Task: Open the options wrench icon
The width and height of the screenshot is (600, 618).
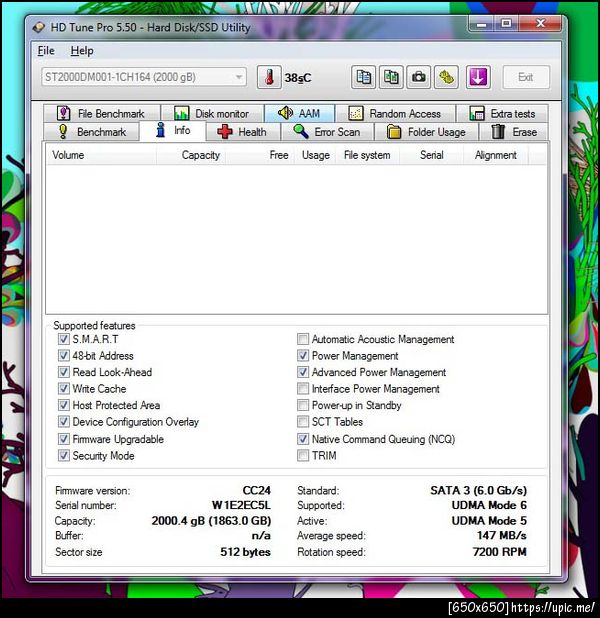Action: pos(446,77)
